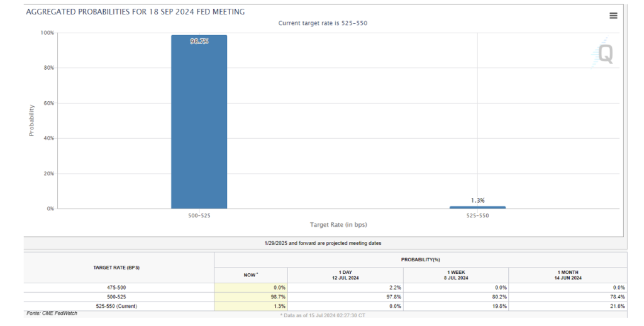Open the chart hamburger menu icon

[x=613, y=16]
